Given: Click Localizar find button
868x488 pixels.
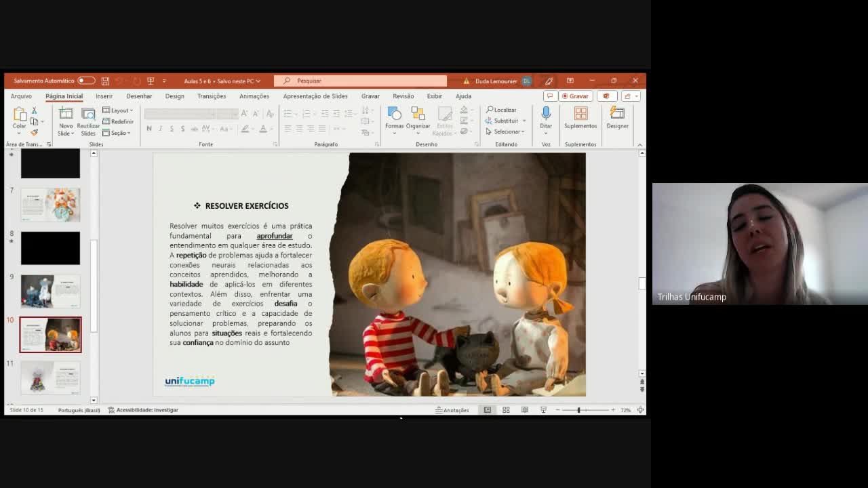Looking at the screenshot, I should tap(501, 110).
